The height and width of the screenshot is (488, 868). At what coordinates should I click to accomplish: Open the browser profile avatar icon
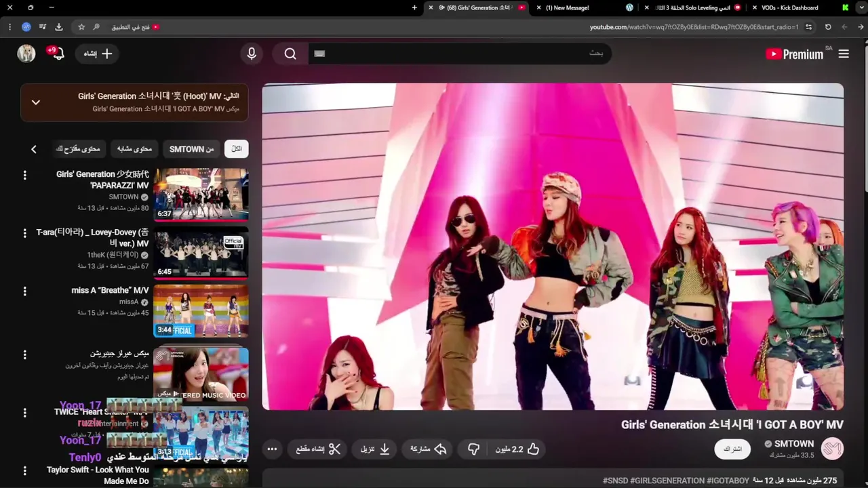[26, 27]
